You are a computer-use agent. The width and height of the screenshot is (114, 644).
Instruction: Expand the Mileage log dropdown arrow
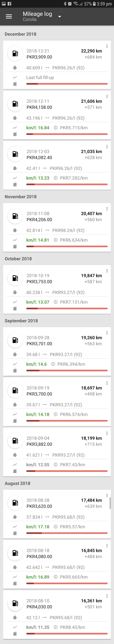coord(60,17)
